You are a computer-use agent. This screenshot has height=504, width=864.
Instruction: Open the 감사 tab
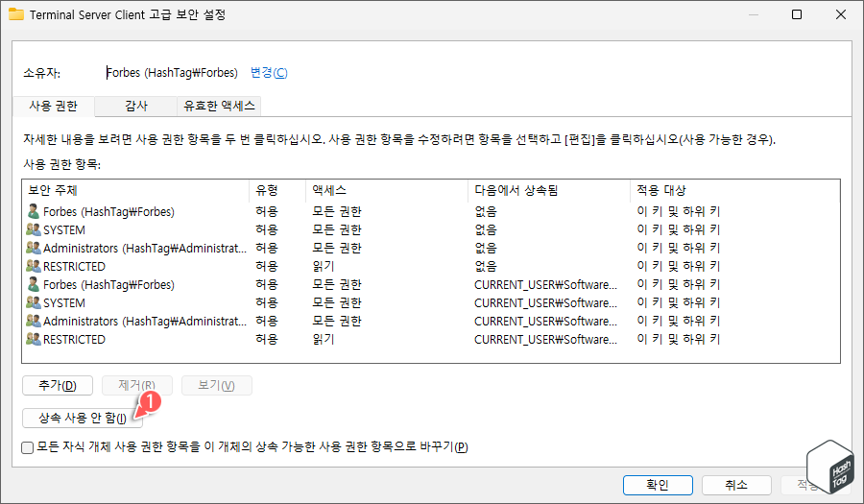(136, 106)
